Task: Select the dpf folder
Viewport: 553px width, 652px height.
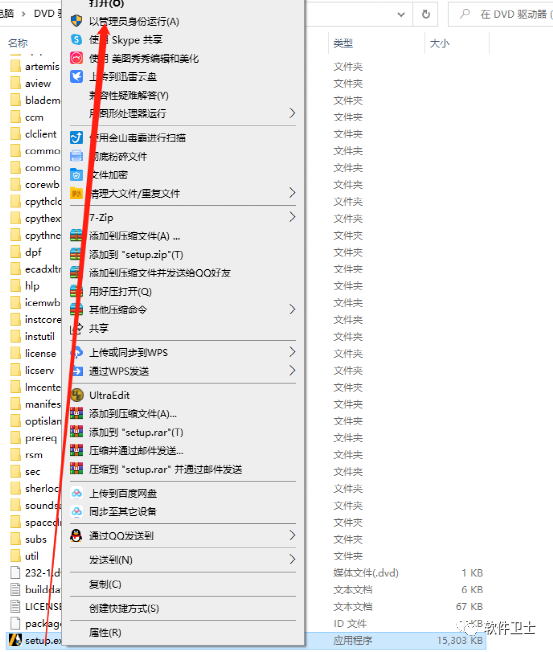Action: (x=27, y=252)
